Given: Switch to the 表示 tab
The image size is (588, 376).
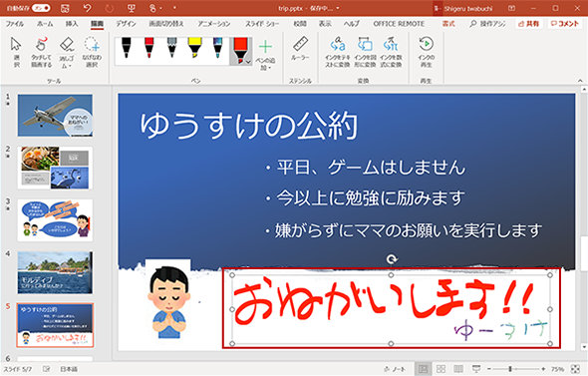Looking at the screenshot, I should click(x=325, y=24).
